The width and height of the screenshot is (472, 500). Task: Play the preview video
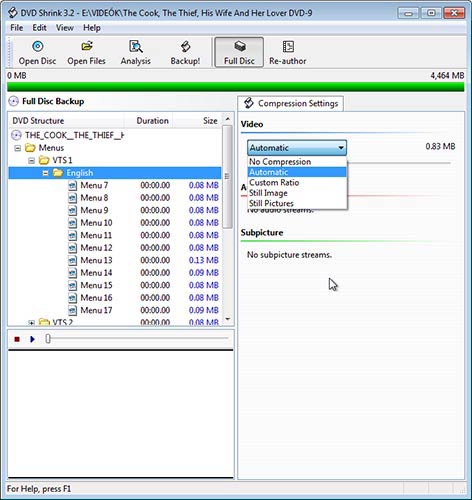pyautogui.click(x=32, y=339)
